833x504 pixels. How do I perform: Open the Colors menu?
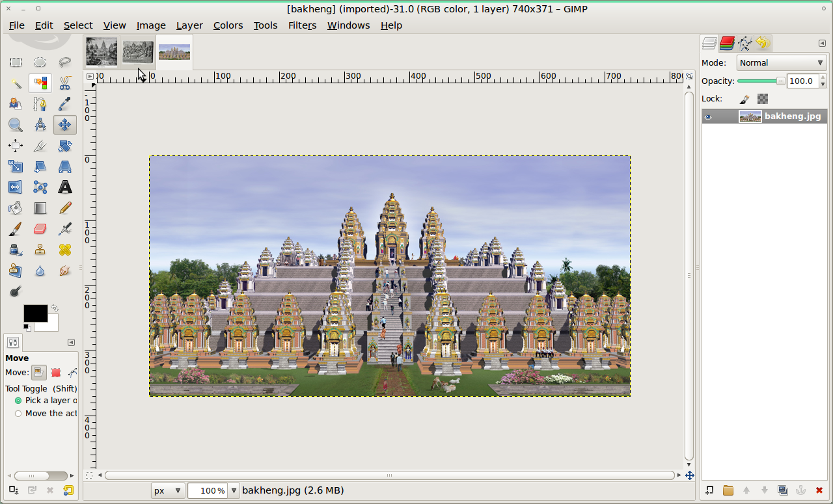point(228,25)
